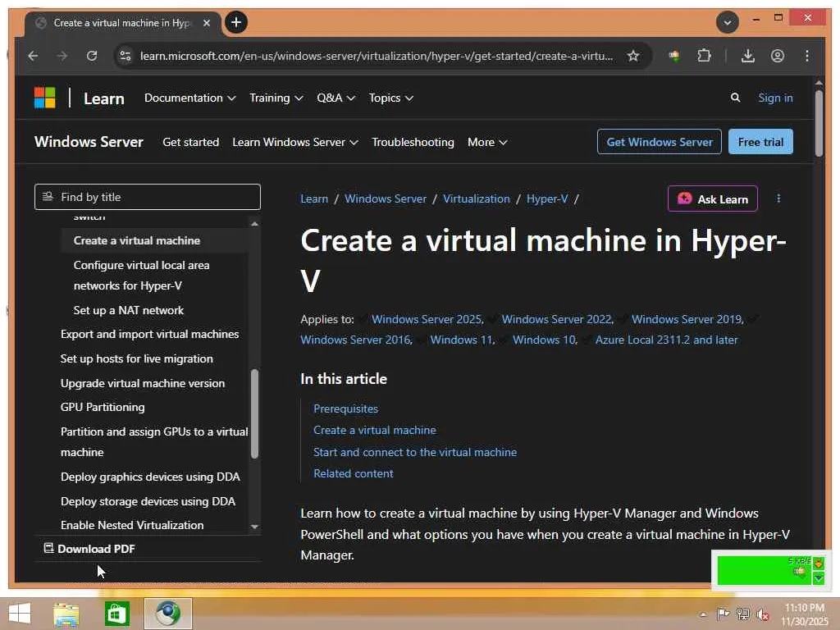Open the browser profile icon
This screenshot has width=840, height=630.
[778, 56]
